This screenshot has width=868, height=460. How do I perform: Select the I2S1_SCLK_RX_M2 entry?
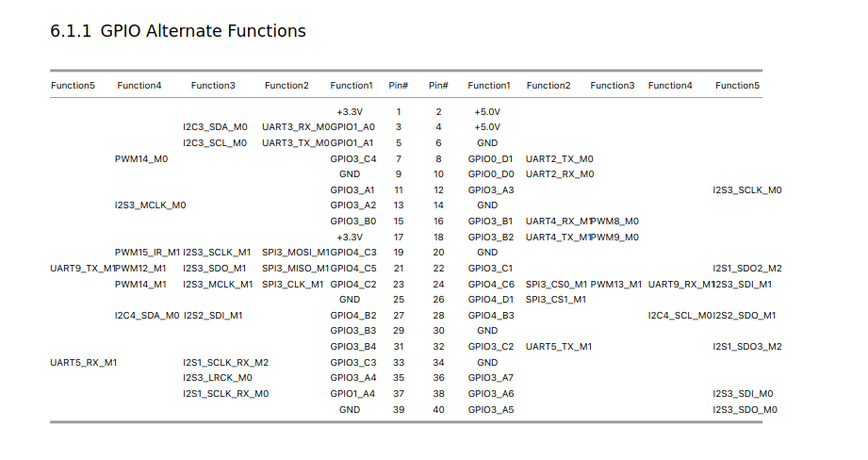click(x=226, y=363)
